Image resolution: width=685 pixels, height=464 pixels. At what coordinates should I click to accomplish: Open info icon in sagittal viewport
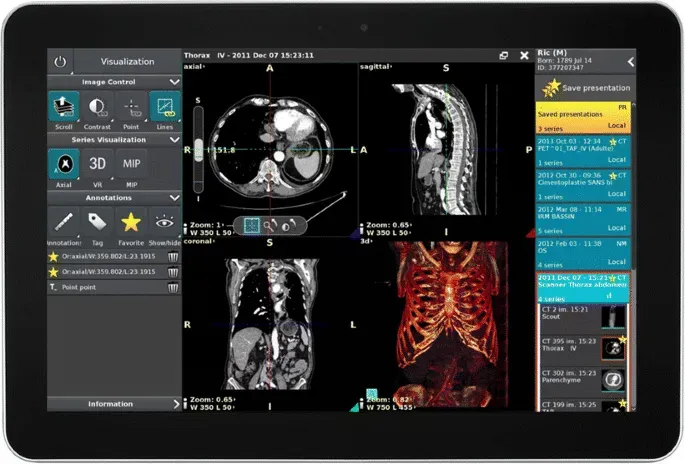coord(361,229)
